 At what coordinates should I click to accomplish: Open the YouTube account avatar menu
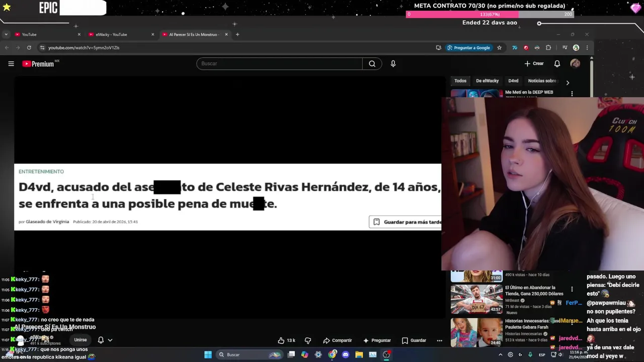tap(575, 63)
